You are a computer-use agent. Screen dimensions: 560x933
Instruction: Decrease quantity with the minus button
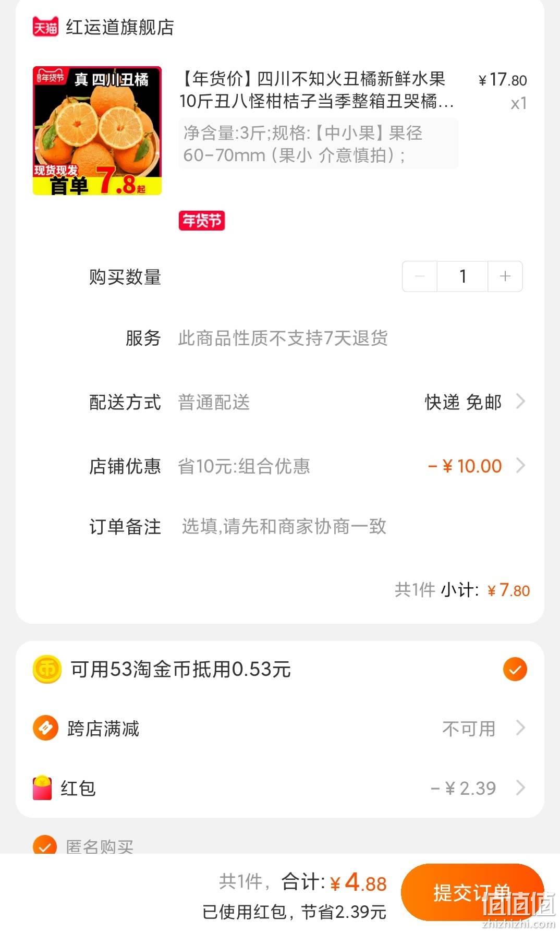pyautogui.click(x=419, y=276)
